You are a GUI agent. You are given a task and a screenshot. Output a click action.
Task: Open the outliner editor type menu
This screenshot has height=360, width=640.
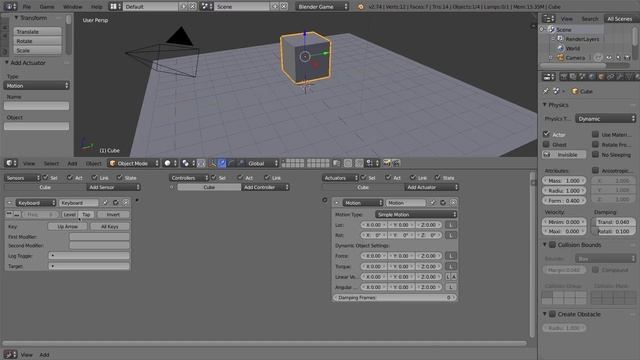(x=549, y=19)
